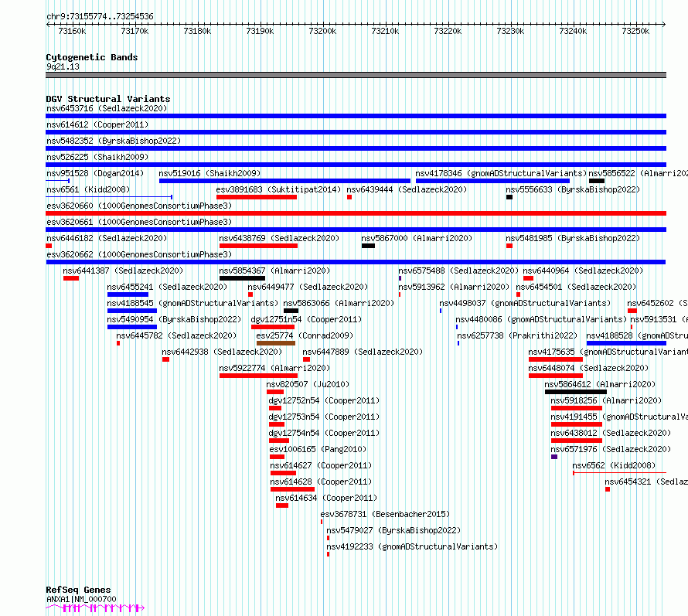Click the nsv6445782 (Sedlazeck2020) label
Image resolution: width=688 pixels, height=616 pixels.
[x=176, y=335]
